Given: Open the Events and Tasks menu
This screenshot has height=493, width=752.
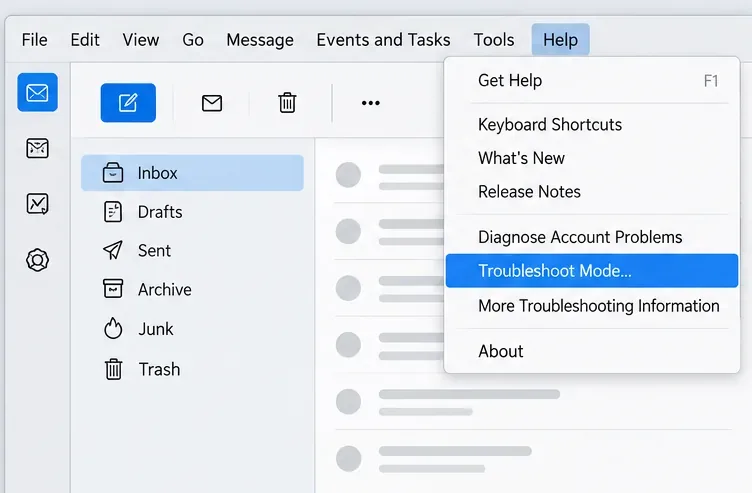Looking at the screenshot, I should (x=384, y=40).
